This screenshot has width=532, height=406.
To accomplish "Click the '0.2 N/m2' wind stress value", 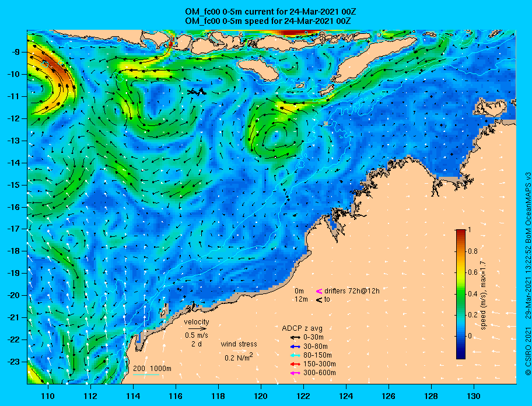I will [x=239, y=358].
